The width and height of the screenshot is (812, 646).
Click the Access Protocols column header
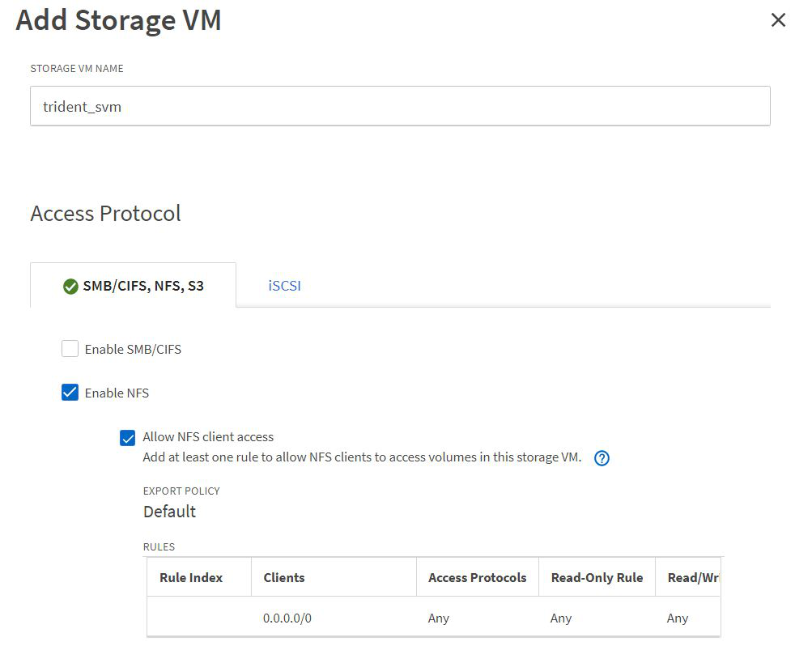point(477,578)
